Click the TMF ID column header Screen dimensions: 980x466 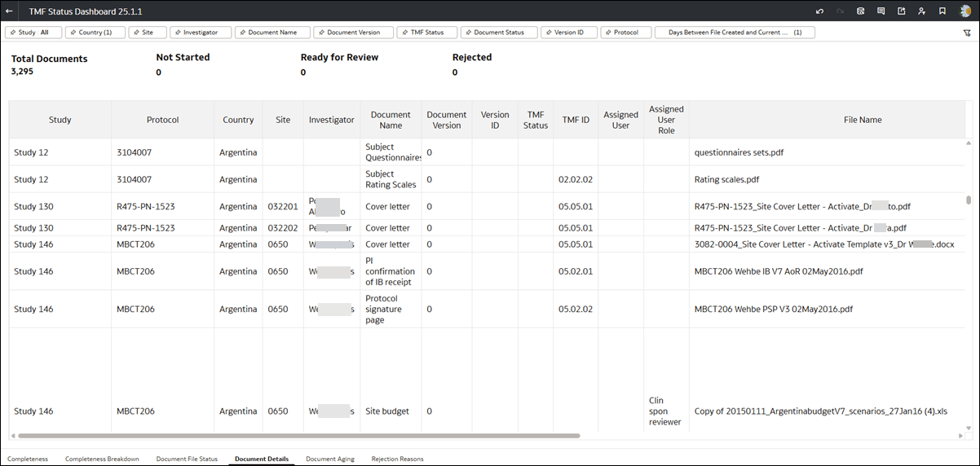[576, 120]
